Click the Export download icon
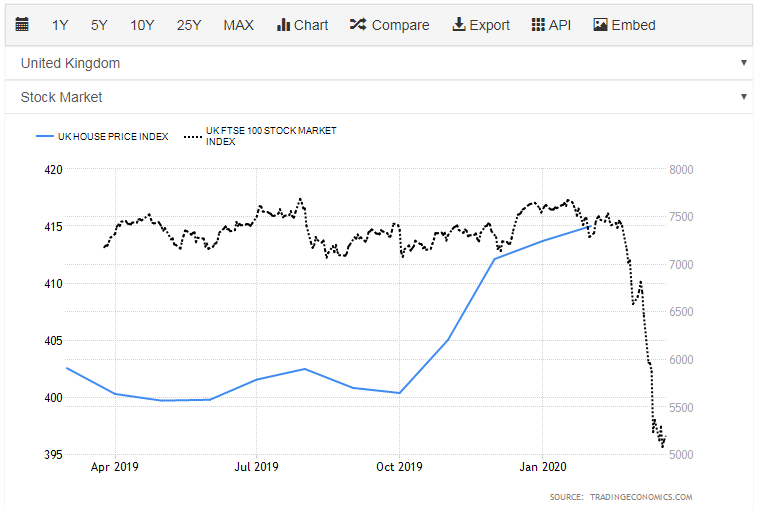The width and height of the screenshot is (757, 510). click(x=459, y=25)
